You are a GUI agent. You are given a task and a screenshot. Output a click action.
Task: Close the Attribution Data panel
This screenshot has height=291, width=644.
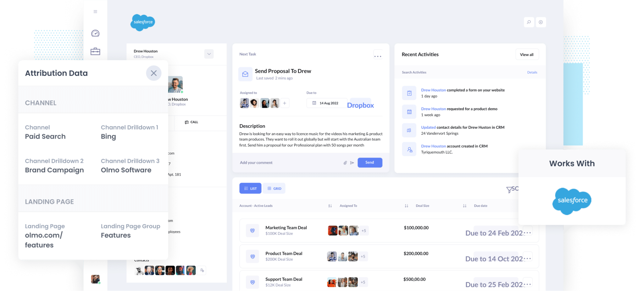coord(154,73)
